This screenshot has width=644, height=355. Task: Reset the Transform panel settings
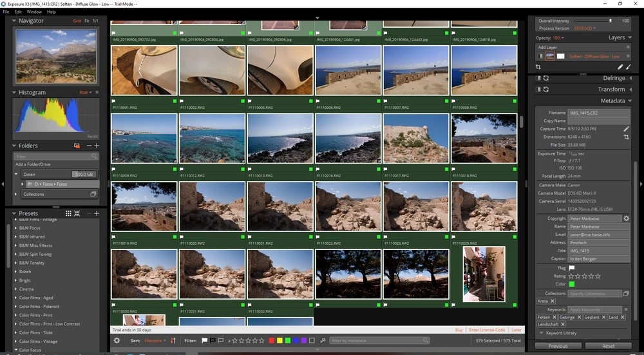point(546,89)
